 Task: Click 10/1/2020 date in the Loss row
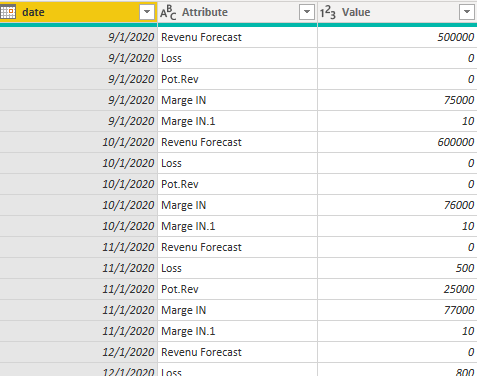pos(128,163)
